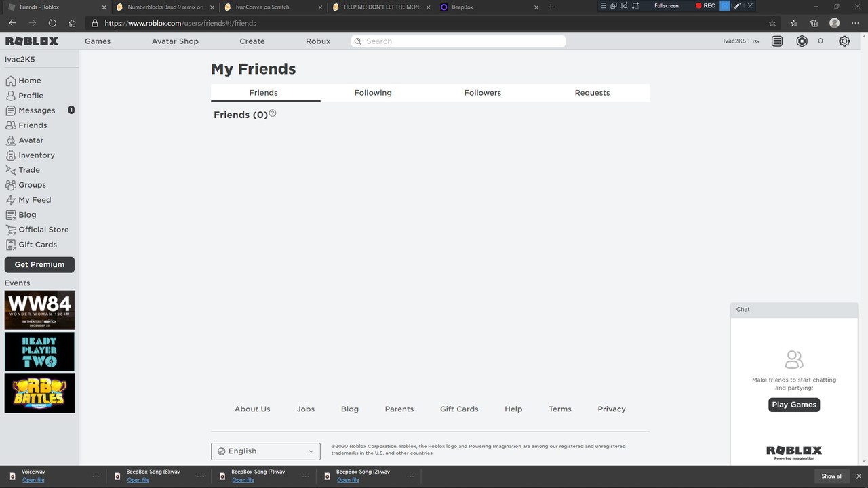Open the new tab plus button

551,7
